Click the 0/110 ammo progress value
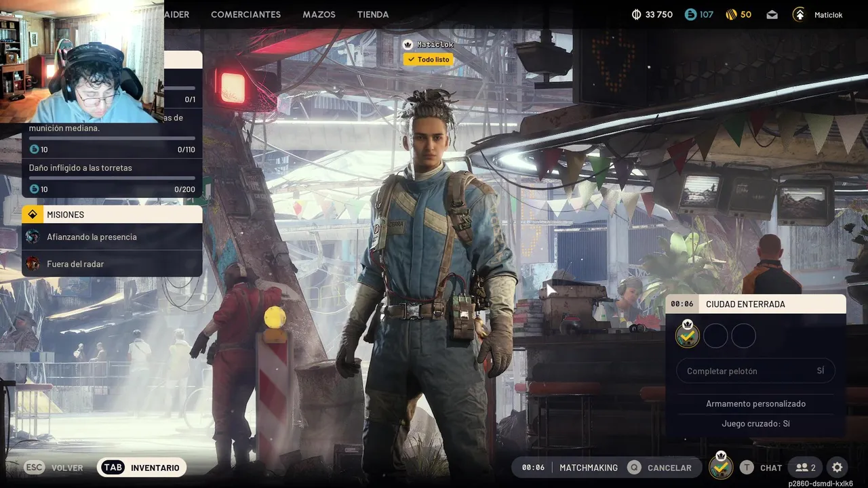The height and width of the screenshot is (488, 868). 186,150
